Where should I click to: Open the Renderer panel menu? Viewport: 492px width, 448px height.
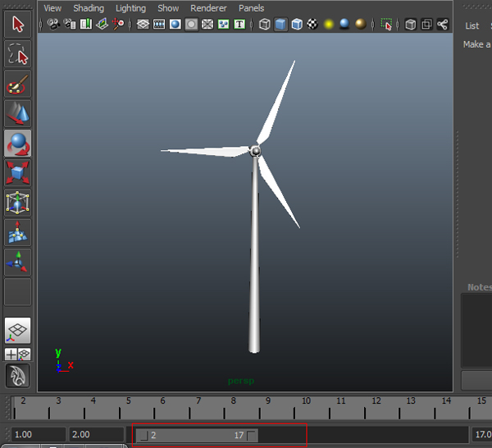pyautogui.click(x=208, y=8)
